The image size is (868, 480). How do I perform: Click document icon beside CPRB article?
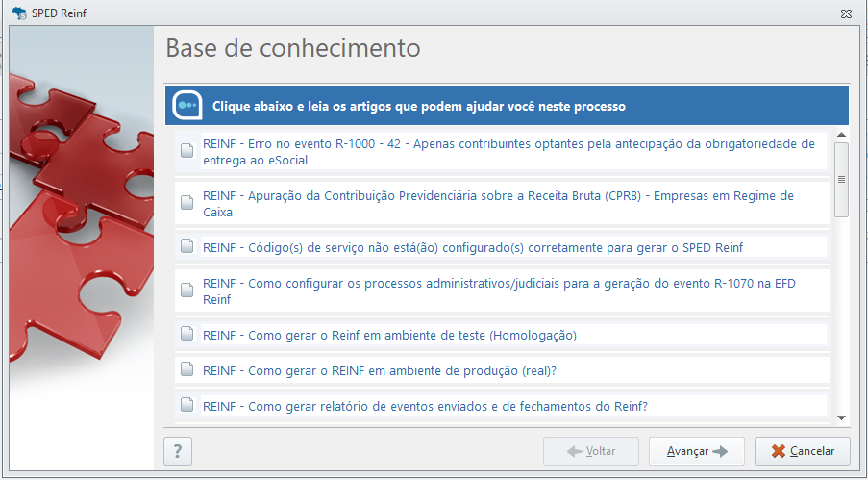187,203
